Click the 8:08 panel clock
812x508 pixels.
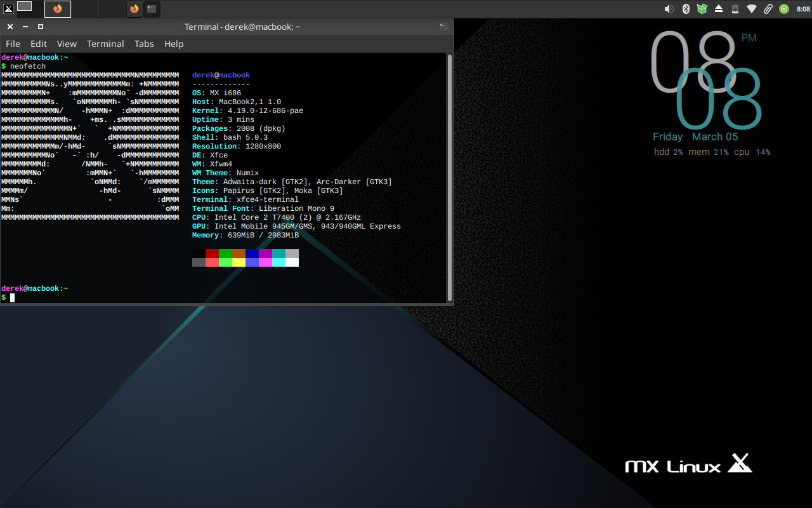click(803, 9)
